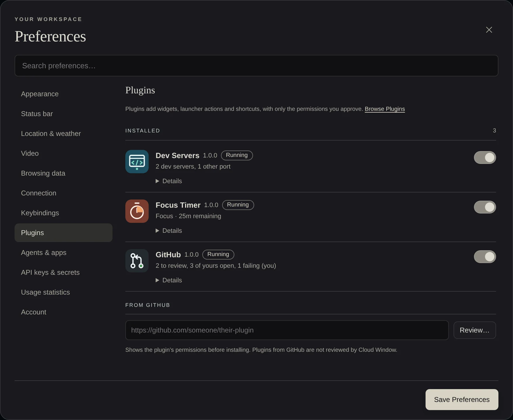Screen dimensions: 513x420
Task: Expand Details under Dev Servers
Action: pos(169,181)
